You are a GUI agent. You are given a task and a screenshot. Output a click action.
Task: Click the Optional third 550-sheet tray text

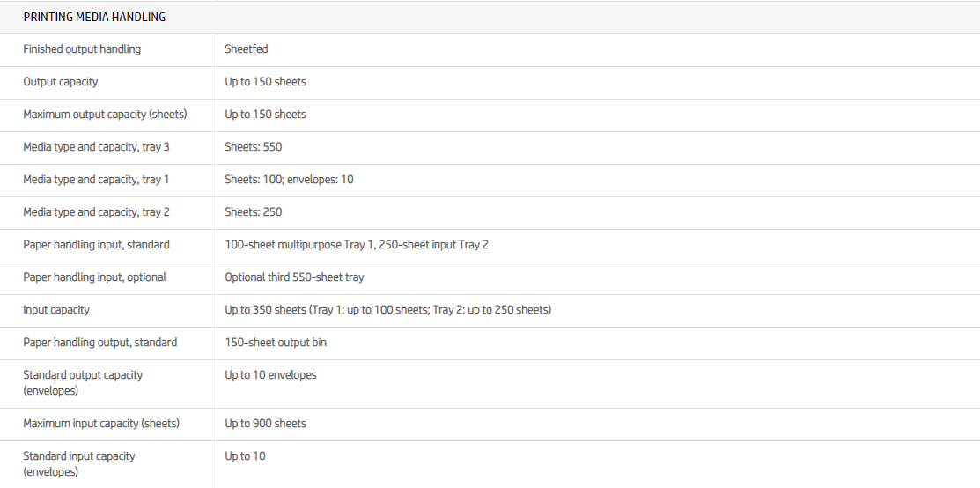pos(294,277)
